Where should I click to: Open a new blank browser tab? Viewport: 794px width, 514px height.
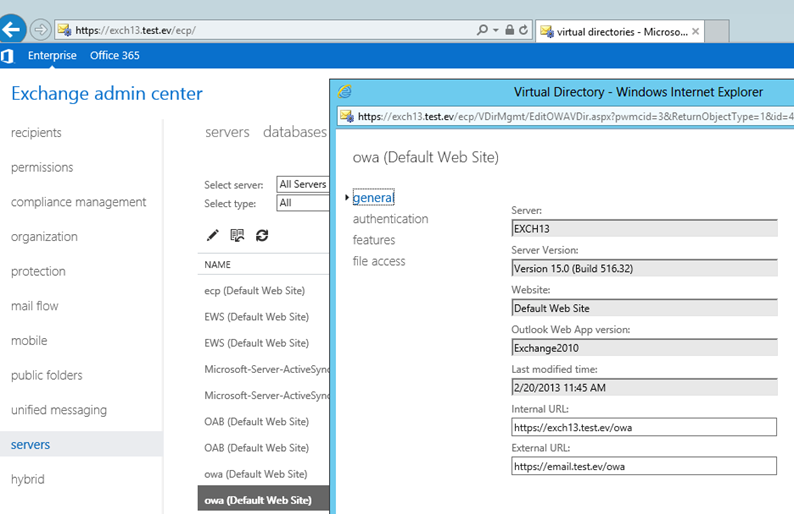tap(717, 31)
